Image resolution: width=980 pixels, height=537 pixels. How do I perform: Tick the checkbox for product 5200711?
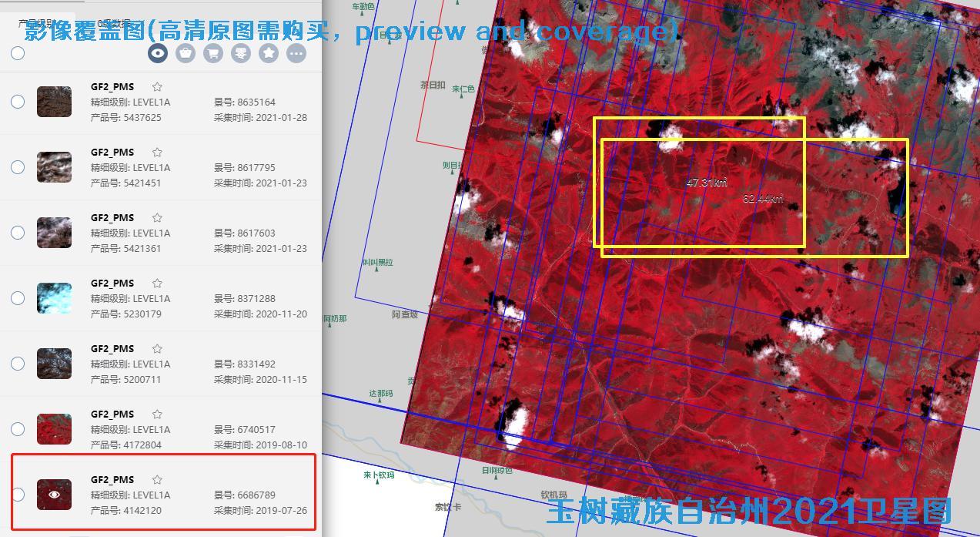(18, 364)
